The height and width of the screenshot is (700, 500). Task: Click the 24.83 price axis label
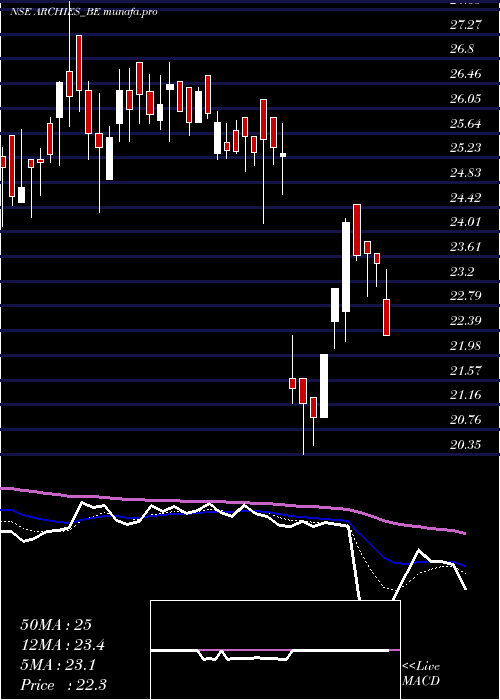point(465,173)
